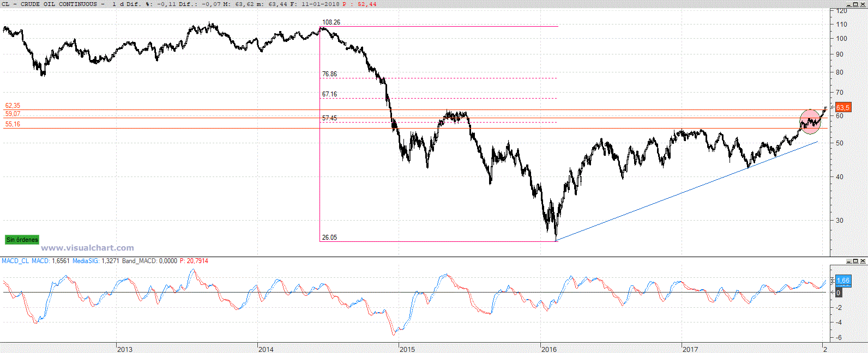The image size is (868, 353).
Task: Click the 76.86 Fibonacci retracement label
Action: coord(329,74)
